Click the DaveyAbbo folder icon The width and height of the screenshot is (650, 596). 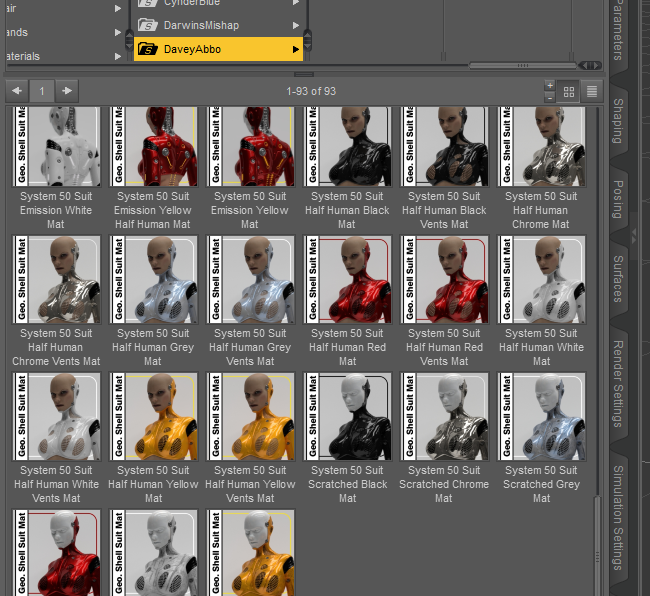pos(148,49)
